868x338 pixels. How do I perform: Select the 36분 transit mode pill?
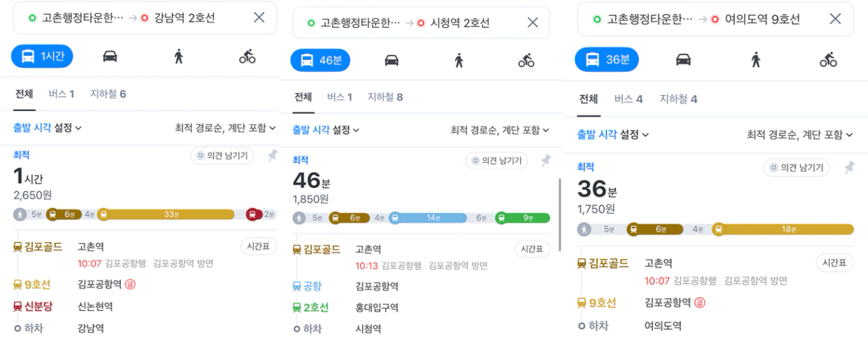pos(605,59)
